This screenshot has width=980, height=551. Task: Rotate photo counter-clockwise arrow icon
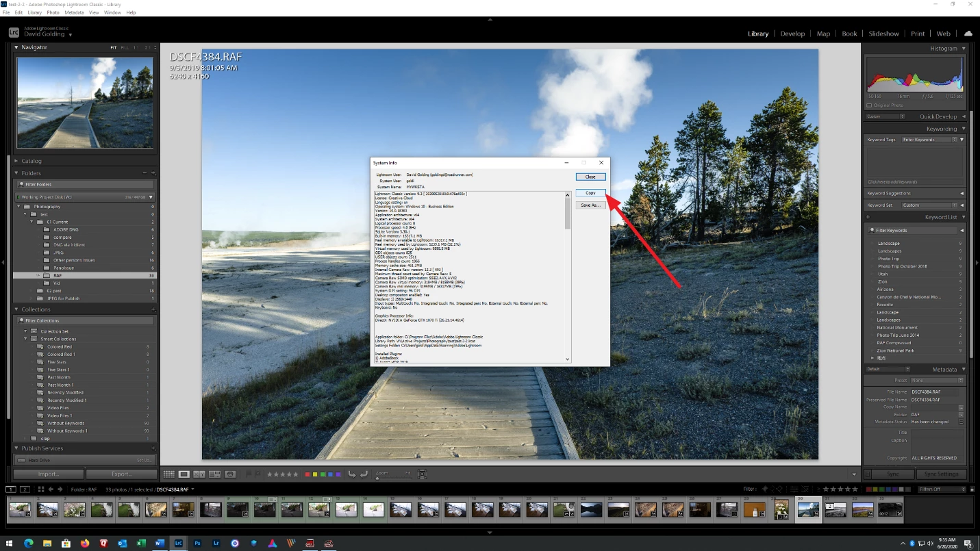click(352, 474)
